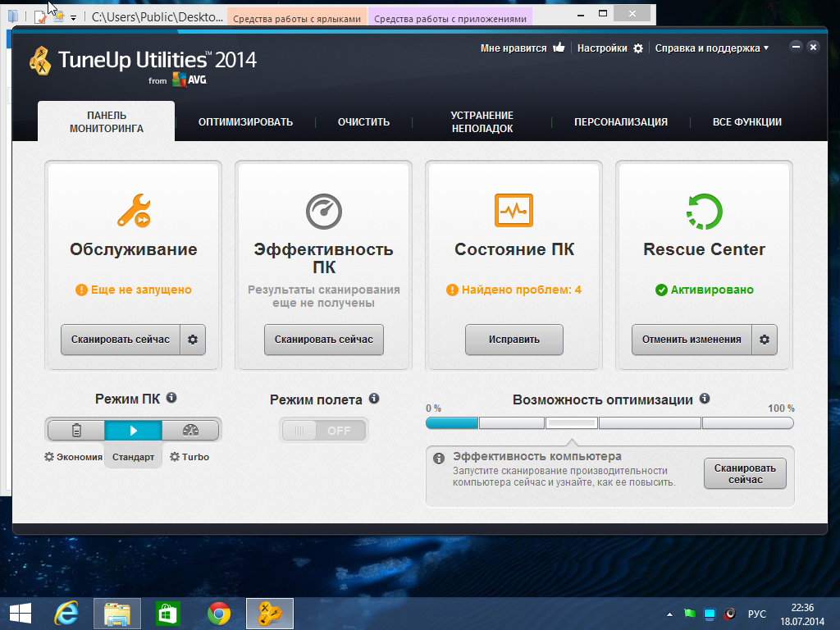Open the Обслуживание settings gear next to Сканировать сейчас
The height and width of the screenshot is (630, 840).
pos(193,340)
